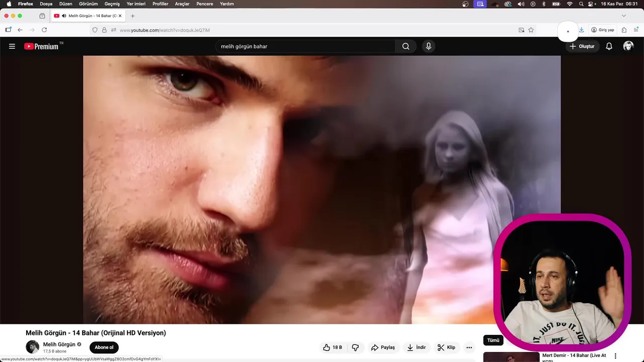
Task: Click the Oluştur create button
Action: click(x=582, y=46)
